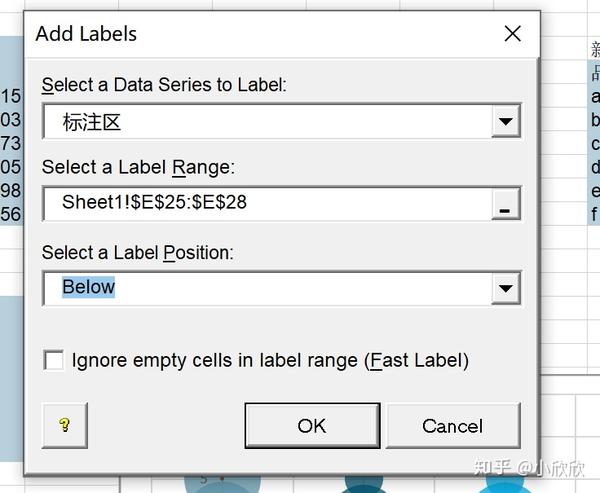Click the Select a Data Series caption
Image resolution: width=600 pixels, height=493 pixels.
point(164,85)
